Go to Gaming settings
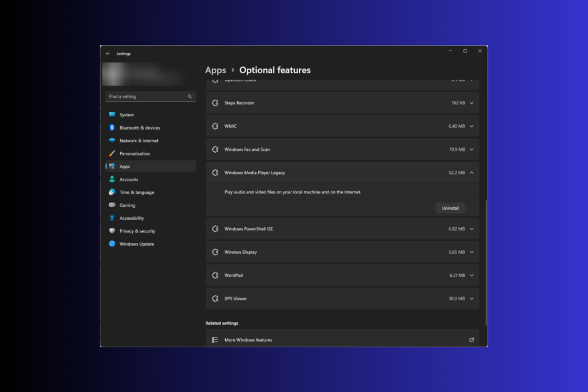 tap(151, 205)
